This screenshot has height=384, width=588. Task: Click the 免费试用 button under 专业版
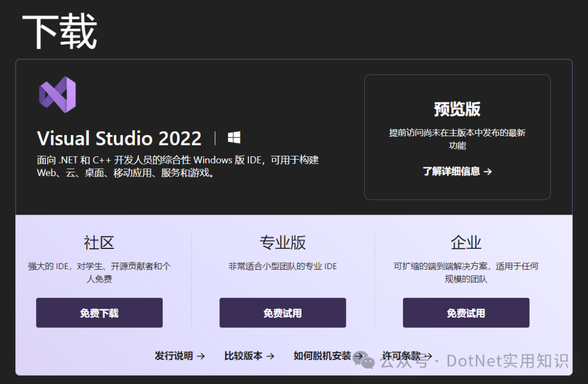[283, 313]
